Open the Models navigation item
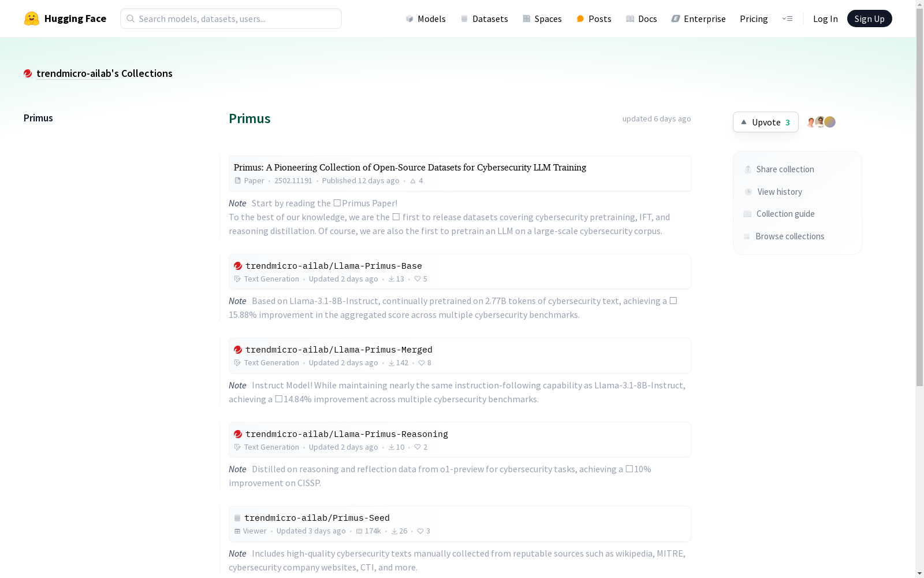Viewport: 924px width, 578px height. point(426,18)
